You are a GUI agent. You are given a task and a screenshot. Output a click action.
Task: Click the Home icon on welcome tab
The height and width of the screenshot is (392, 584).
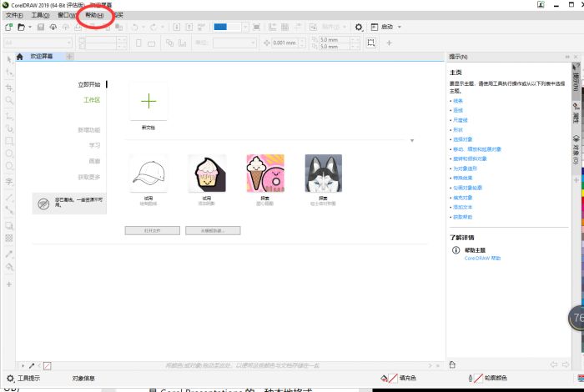20,56
